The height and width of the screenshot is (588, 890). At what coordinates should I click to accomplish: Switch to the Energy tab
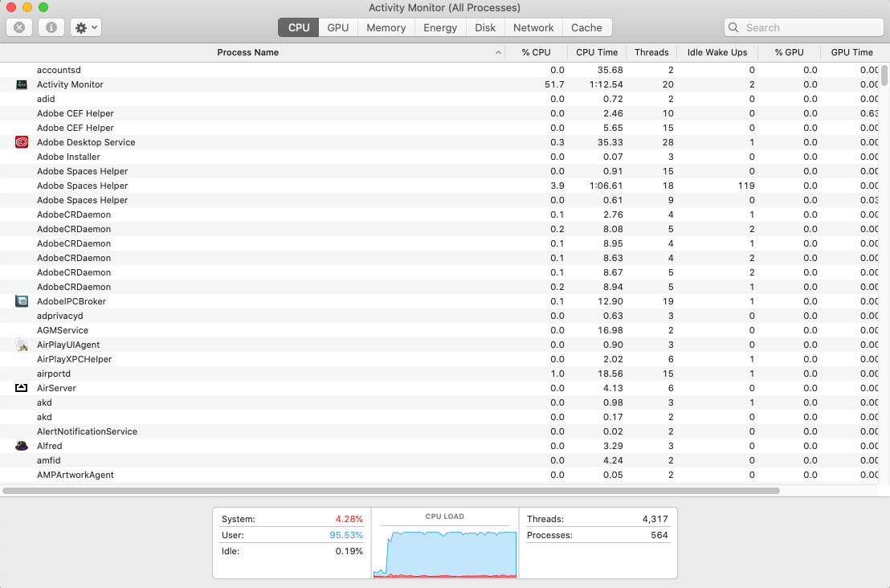[x=440, y=27]
